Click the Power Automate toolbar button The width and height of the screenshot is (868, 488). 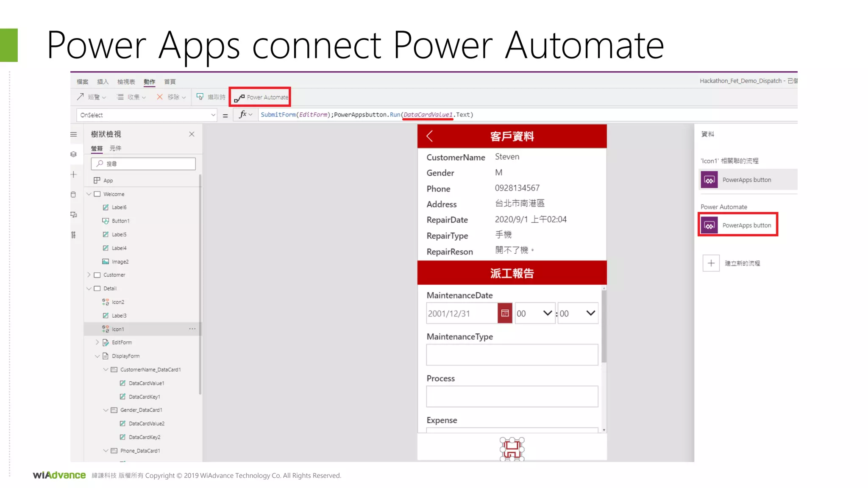[261, 97]
